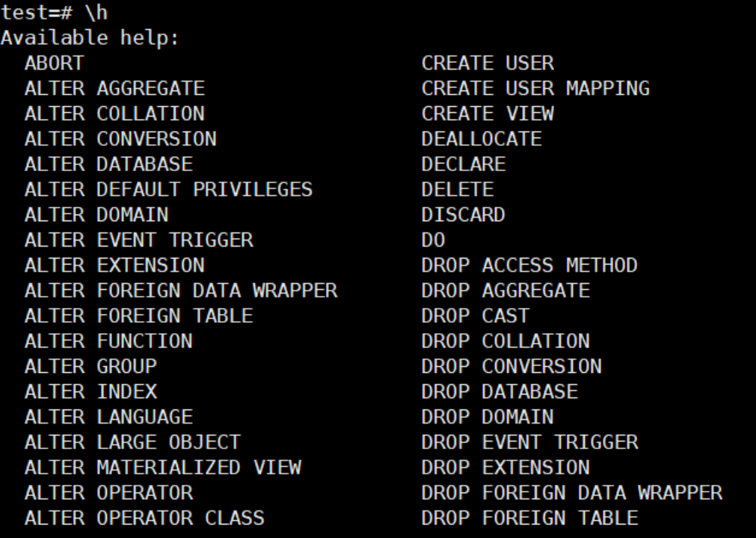Select the DEALLOCATE command text

click(482, 139)
